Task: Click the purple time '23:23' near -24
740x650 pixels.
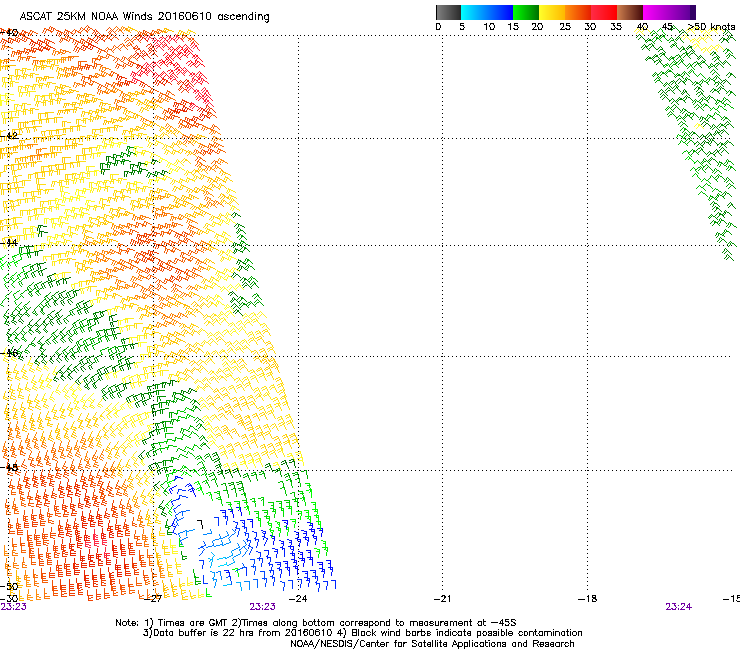Action: click(x=262, y=607)
